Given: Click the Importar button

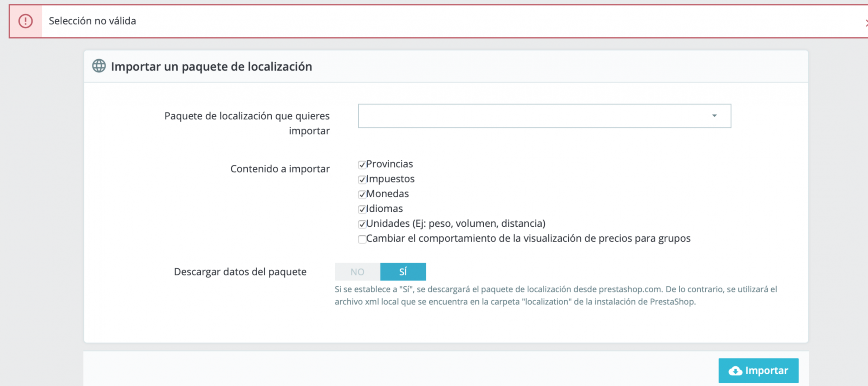Looking at the screenshot, I should point(759,371).
